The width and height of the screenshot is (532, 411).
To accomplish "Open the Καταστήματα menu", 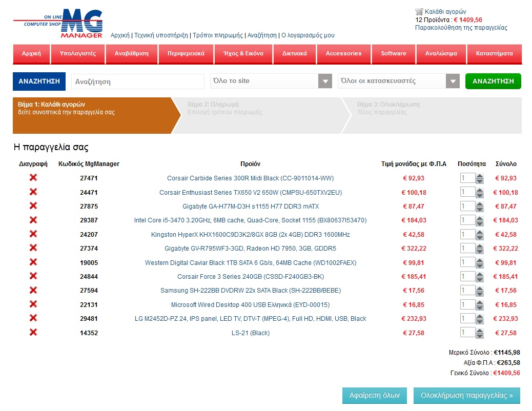I will [495, 54].
